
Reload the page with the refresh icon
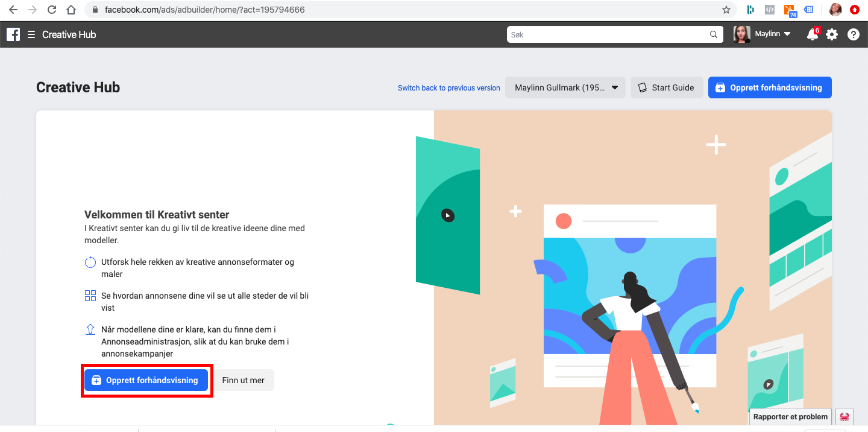click(x=52, y=10)
